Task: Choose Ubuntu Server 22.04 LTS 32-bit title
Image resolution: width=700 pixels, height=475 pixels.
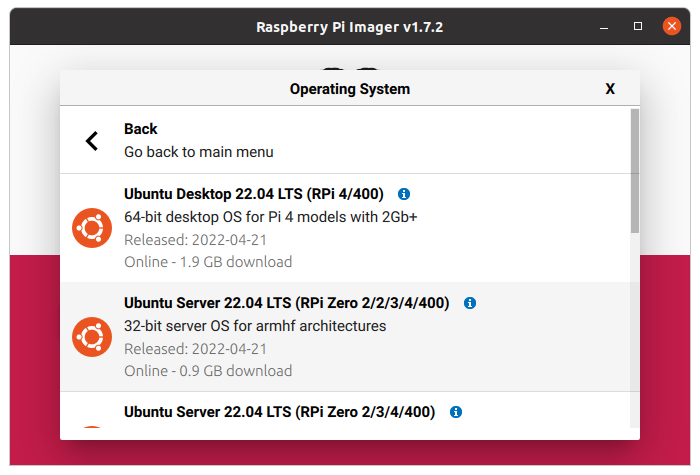Action: [286, 302]
